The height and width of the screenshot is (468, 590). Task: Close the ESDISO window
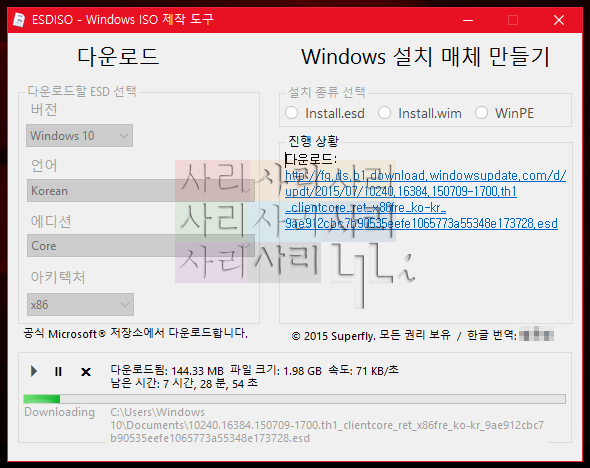[559, 20]
